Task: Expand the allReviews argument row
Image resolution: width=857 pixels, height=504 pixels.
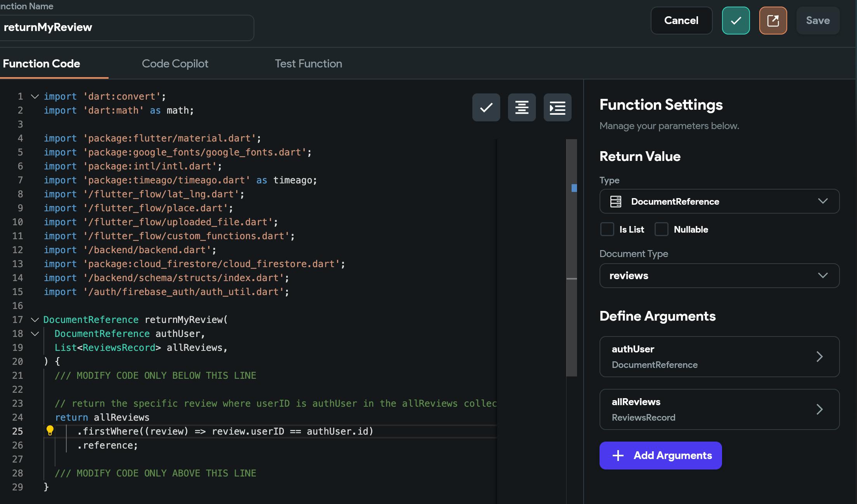Action: pos(719,409)
